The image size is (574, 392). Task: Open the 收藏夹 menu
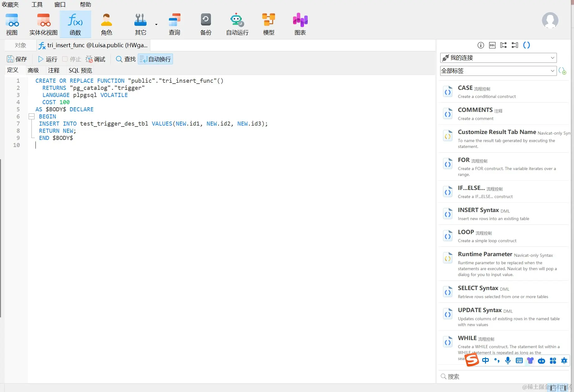(x=11, y=5)
